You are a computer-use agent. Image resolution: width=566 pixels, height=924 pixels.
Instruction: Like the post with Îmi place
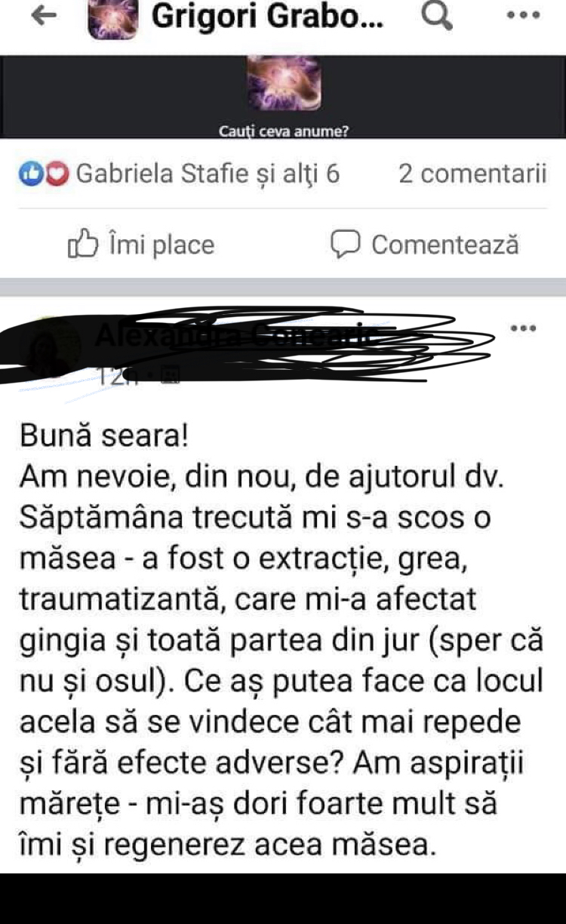click(141, 244)
